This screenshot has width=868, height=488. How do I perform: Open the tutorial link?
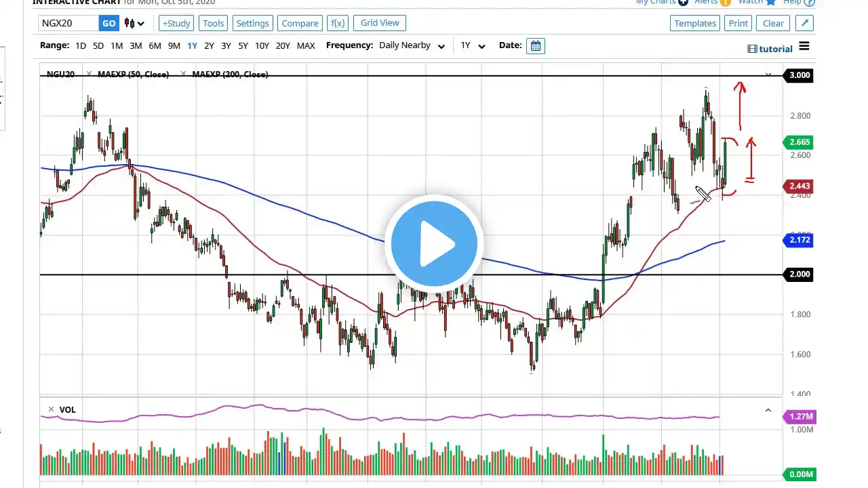770,49
